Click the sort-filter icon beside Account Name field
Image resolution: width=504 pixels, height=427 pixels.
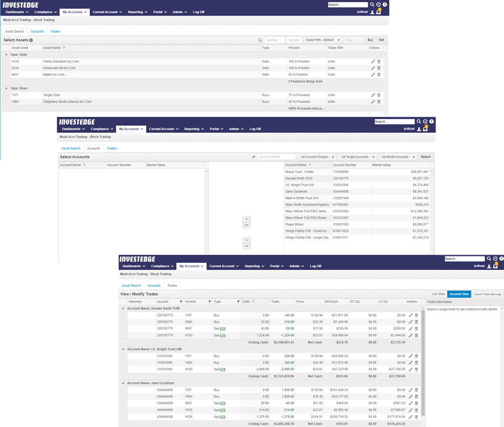[x=254, y=157]
